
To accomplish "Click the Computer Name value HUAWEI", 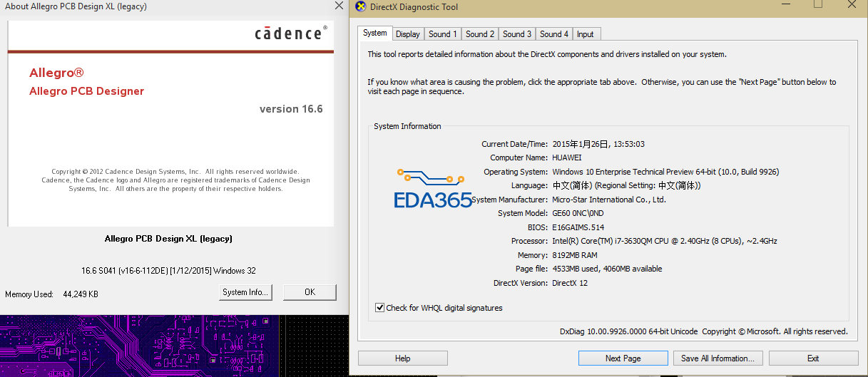I will 567,157.
